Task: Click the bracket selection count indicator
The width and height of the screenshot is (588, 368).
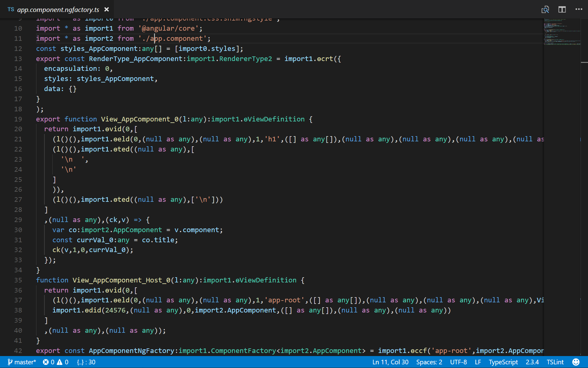Action: [86, 362]
